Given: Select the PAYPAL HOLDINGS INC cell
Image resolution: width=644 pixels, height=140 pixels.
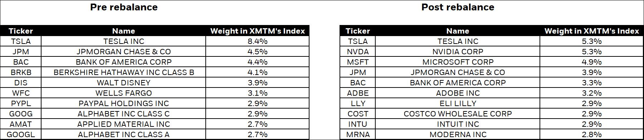Looking at the screenshot, I should pyautogui.click(x=123, y=103).
